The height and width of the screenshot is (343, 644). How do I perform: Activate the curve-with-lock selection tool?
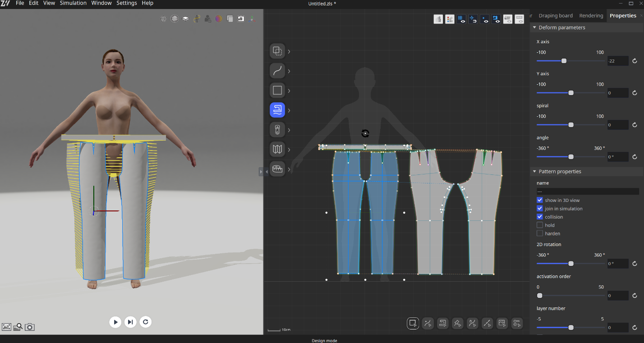[x=472, y=323]
